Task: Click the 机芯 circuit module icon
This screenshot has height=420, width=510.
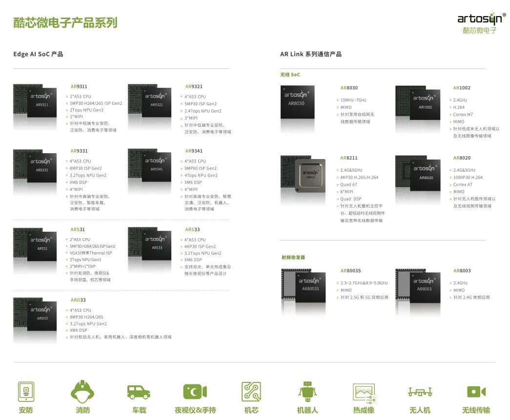Action: [x=251, y=392]
